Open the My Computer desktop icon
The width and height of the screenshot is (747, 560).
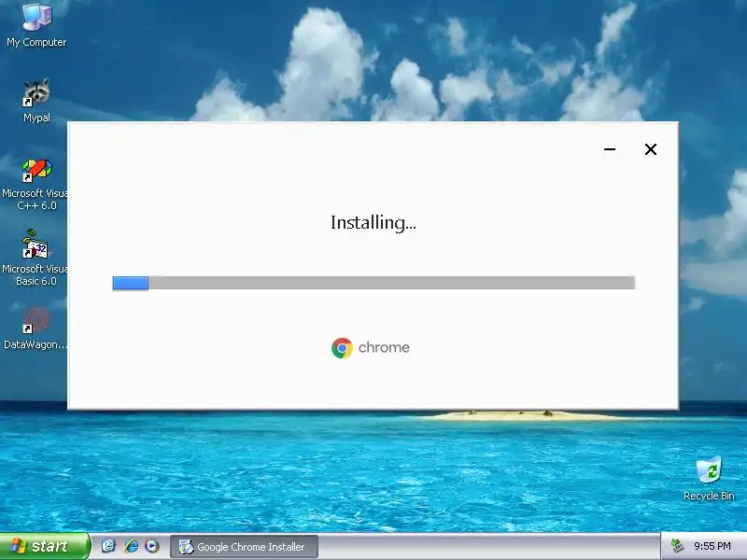36,25
